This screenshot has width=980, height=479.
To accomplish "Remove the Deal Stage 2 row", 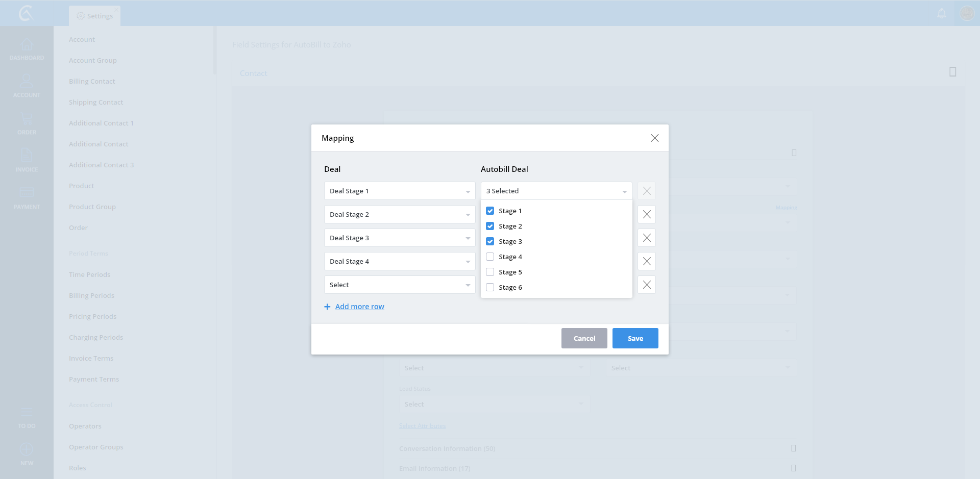I will pyautogui.click(x=646, y=214).
